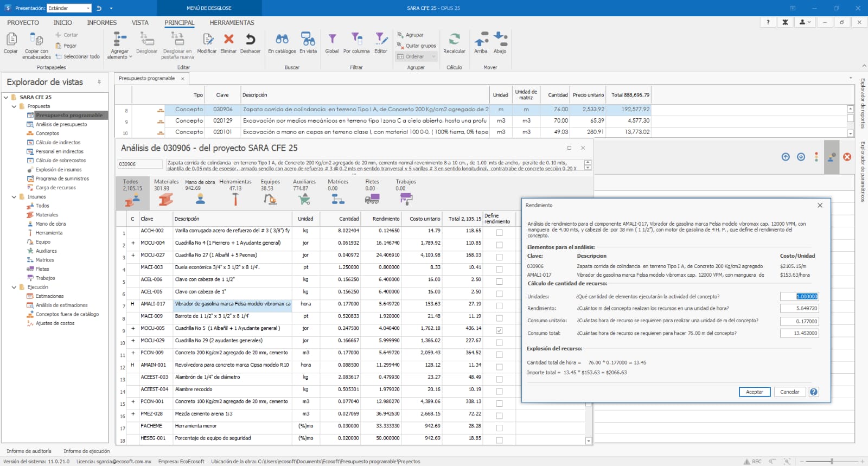Click Copiar con encabezados icon
Viewport: 868px width, 466px height.
click(36, 39)
